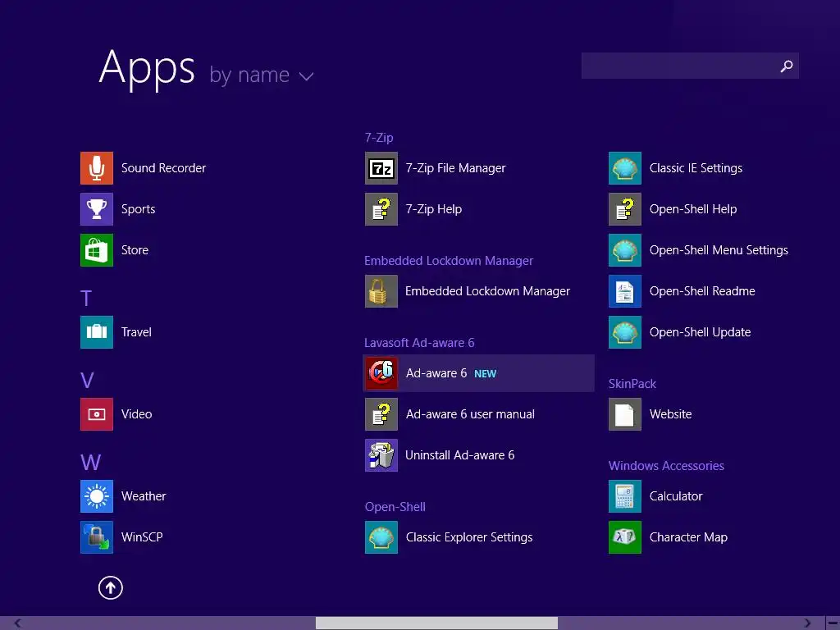Click the scrollbar right arrow

pos(807,623)
